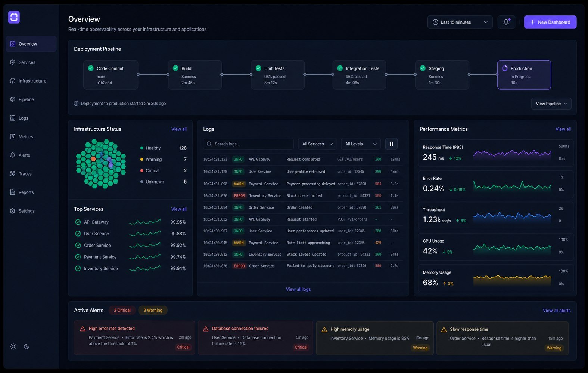The width and height of the screenshot is (588, 373).
Task: Filter alerts by the 3 Warning badge
Action: coord(153,310)
